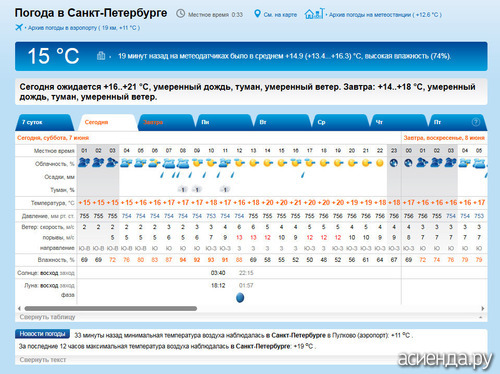Collapse news via Свернуть текст
The image size is (500, 374).
tap(43, 360)
